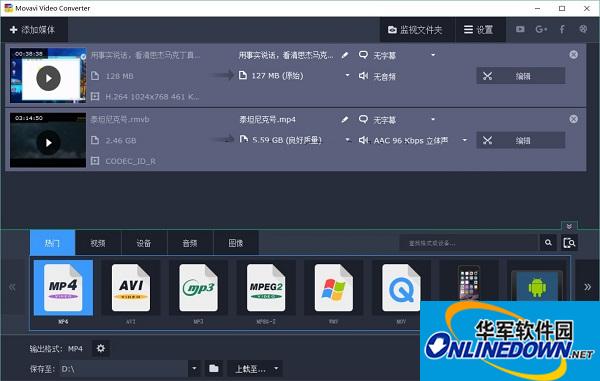Click 编辑 edit button for 泰坦尼克号 file
600x381 pixels.
521,140
